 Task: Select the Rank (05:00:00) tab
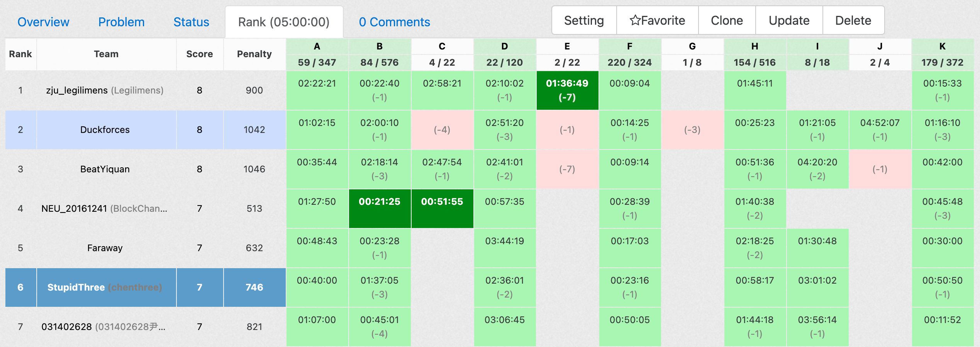click(284, 22)
